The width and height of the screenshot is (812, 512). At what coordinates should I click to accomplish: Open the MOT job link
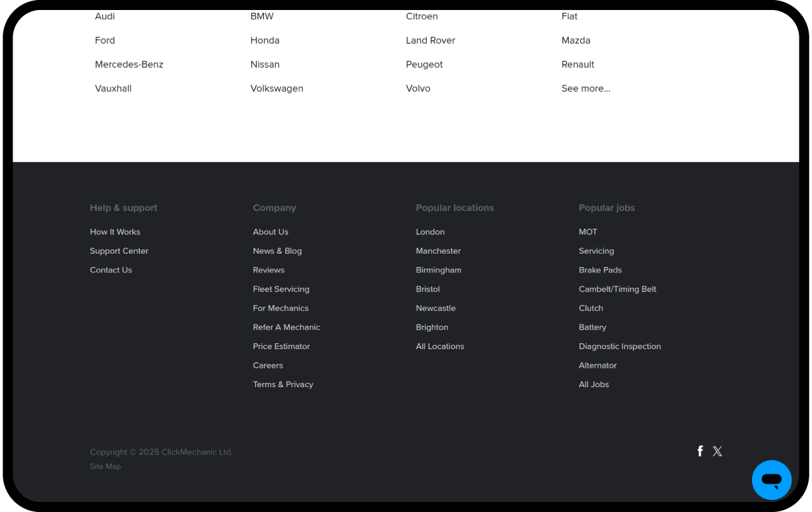[x=588, y=232]
